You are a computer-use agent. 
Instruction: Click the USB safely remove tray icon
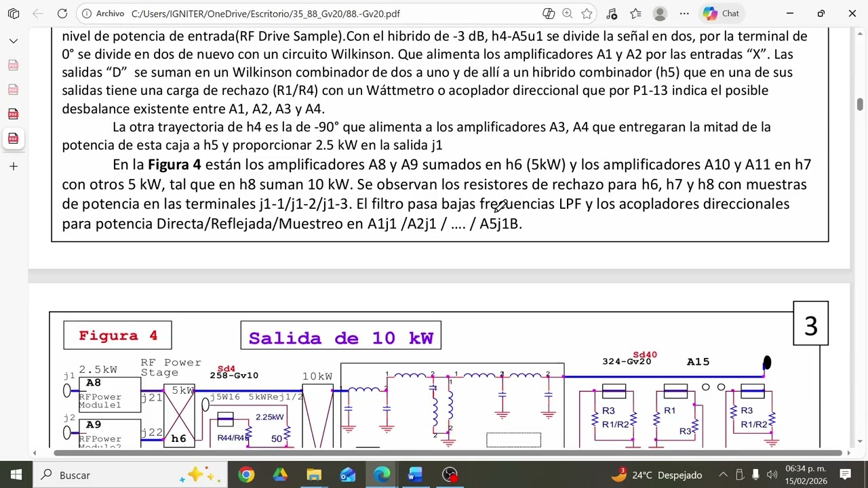[740, 475]
